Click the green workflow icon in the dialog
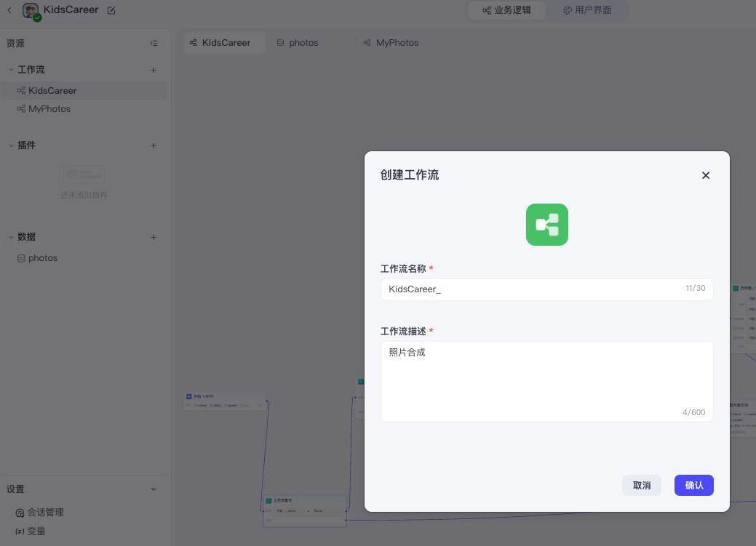Image resolution: width=756 pixels, height=546 pixels. (546, 225)
